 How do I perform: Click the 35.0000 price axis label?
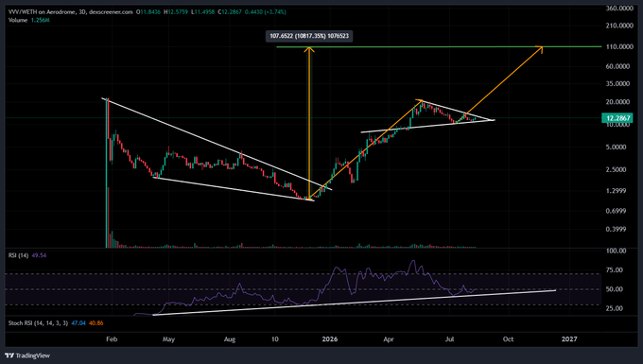[x=617, y=83]
